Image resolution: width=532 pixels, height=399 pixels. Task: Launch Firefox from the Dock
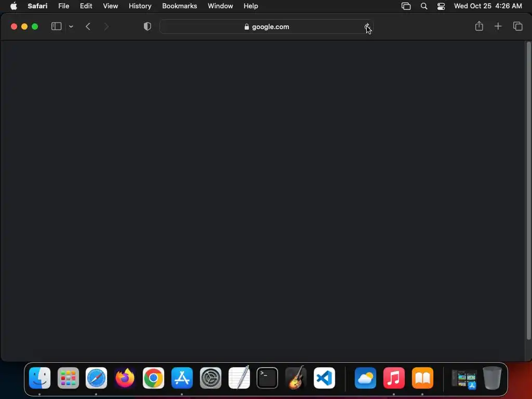(x=125, y=378)
